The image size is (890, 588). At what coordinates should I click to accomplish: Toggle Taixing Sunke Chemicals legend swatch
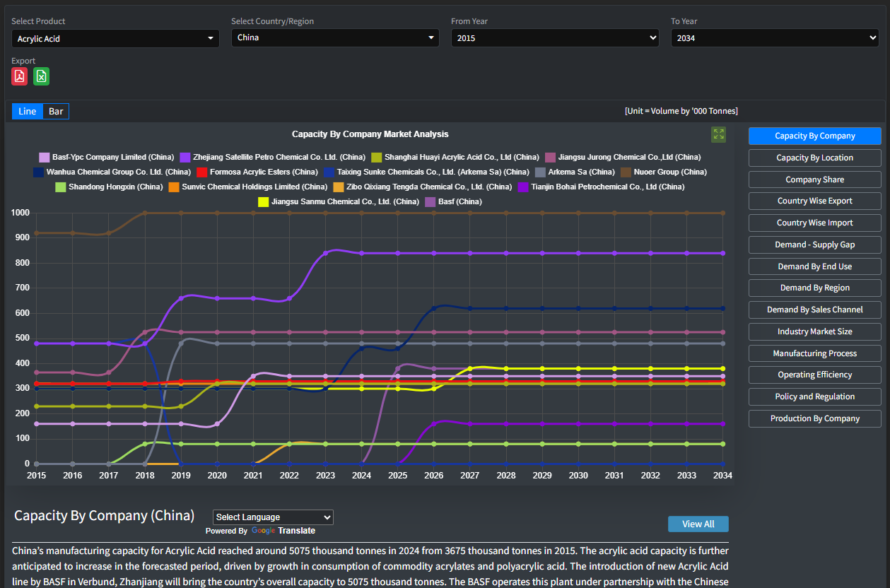pos(329,172)
